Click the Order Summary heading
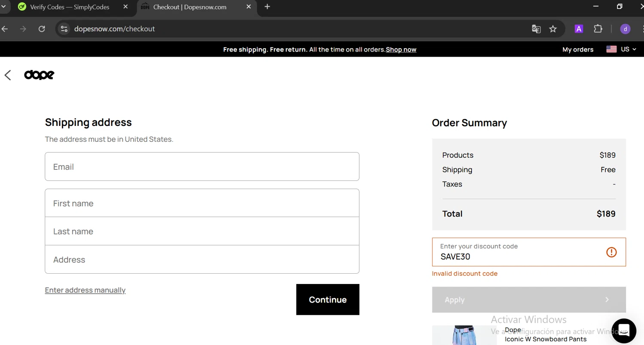644x345 pixels. (x=469, y=123)
